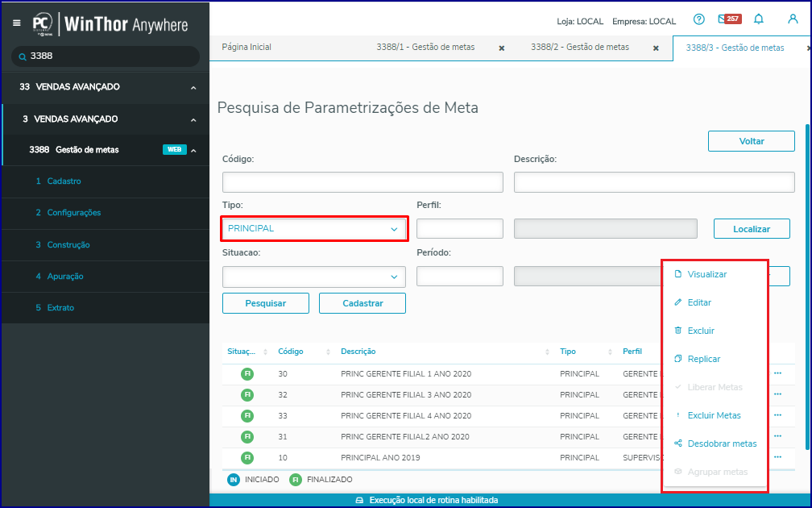
Task: Open 2 Configurações in the sidebar
Action: [x=106, y=213]
